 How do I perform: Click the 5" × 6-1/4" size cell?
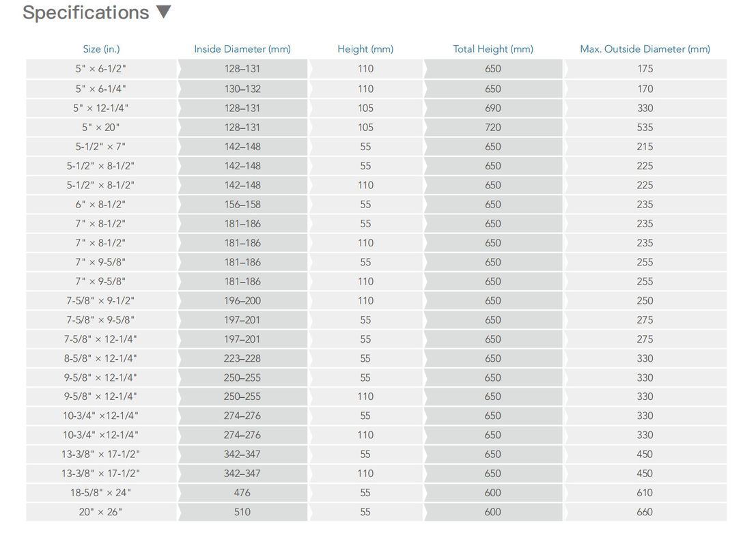tap(101, 89)
